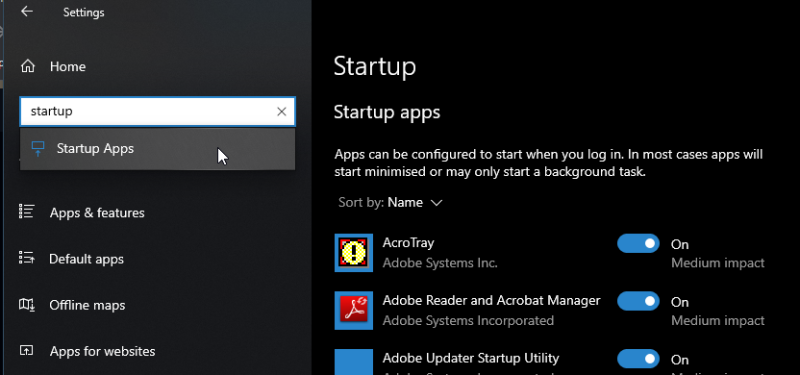The width and height of the screenshot is (800, 375).
Task: Click the AcroTray app icon
Action: coord(354,253)
